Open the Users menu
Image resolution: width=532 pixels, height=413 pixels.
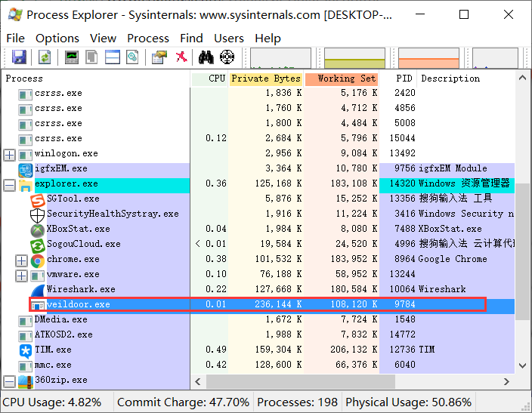click(229, 39)
